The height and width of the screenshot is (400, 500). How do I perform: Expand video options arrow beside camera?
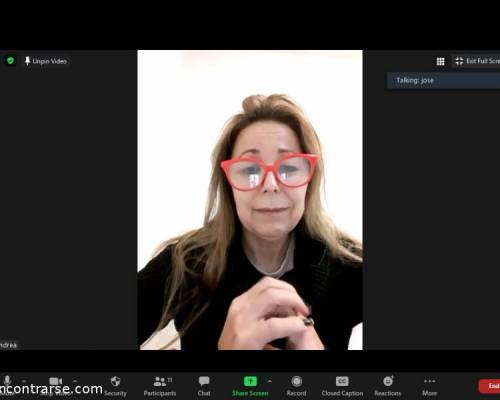coord(75,380)
